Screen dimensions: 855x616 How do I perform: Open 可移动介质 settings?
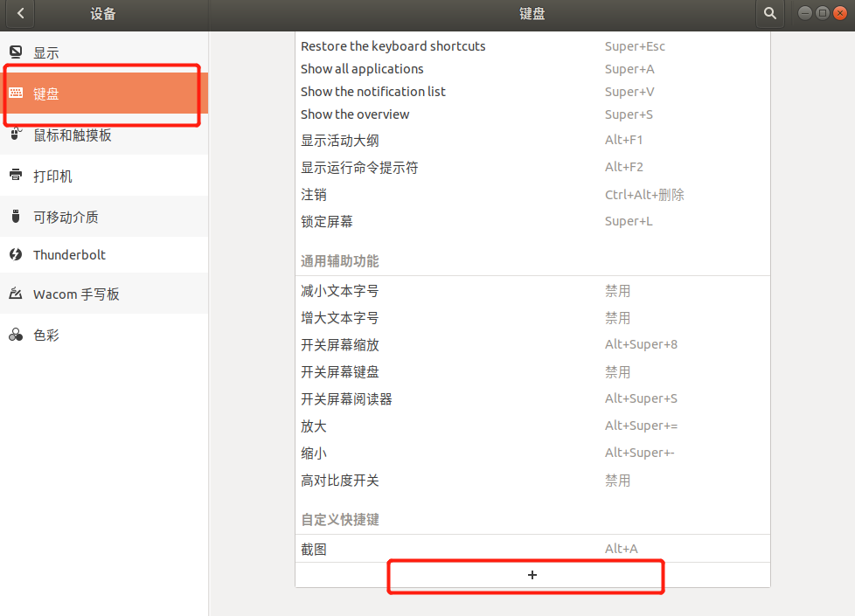[104, 217]
